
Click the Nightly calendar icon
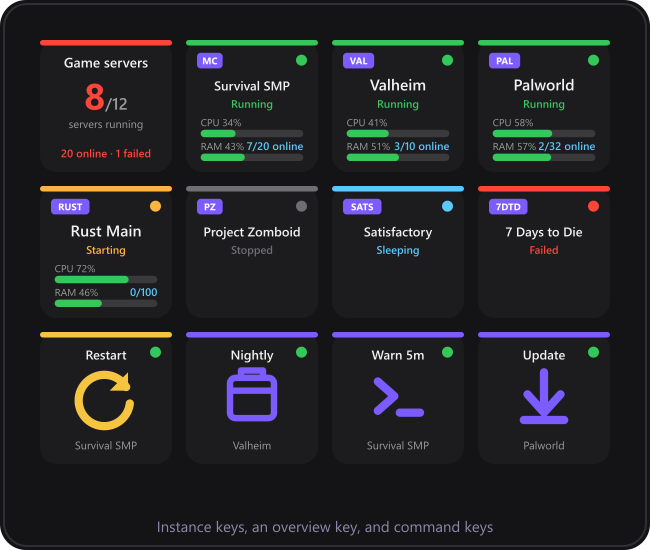tap(252, 395)
